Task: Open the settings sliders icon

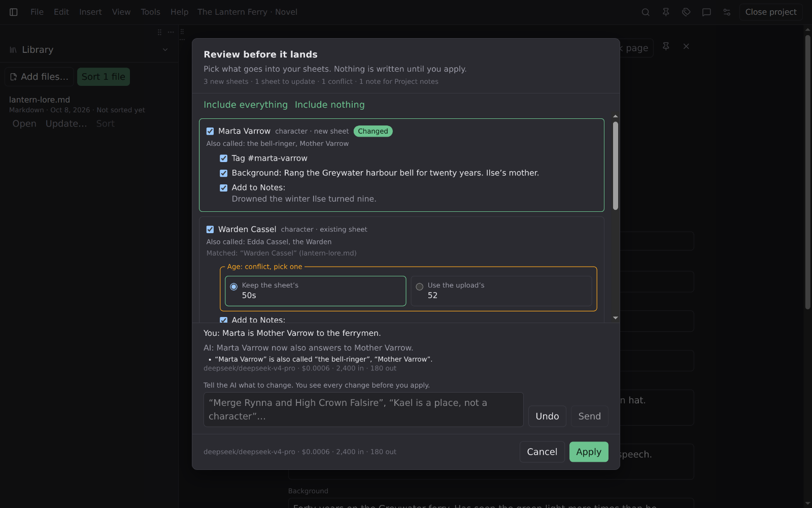Action: (727, 12)
